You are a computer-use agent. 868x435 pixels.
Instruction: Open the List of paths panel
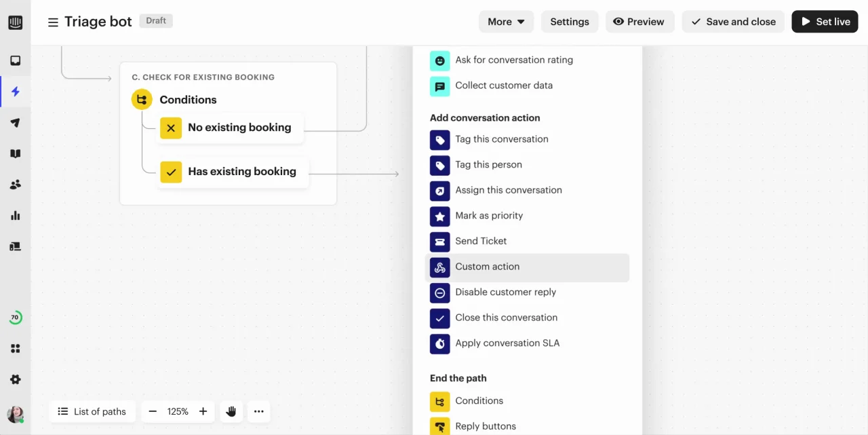point(92,411)
